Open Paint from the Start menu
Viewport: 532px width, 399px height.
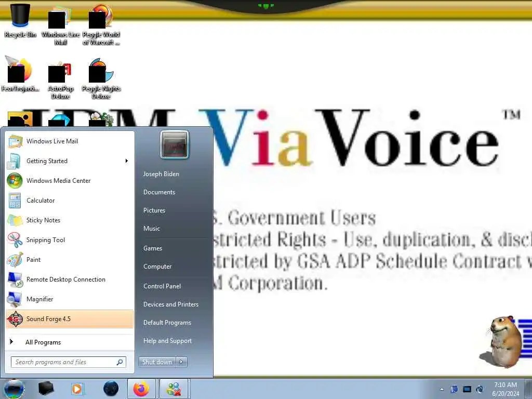(x=70, y=260)
